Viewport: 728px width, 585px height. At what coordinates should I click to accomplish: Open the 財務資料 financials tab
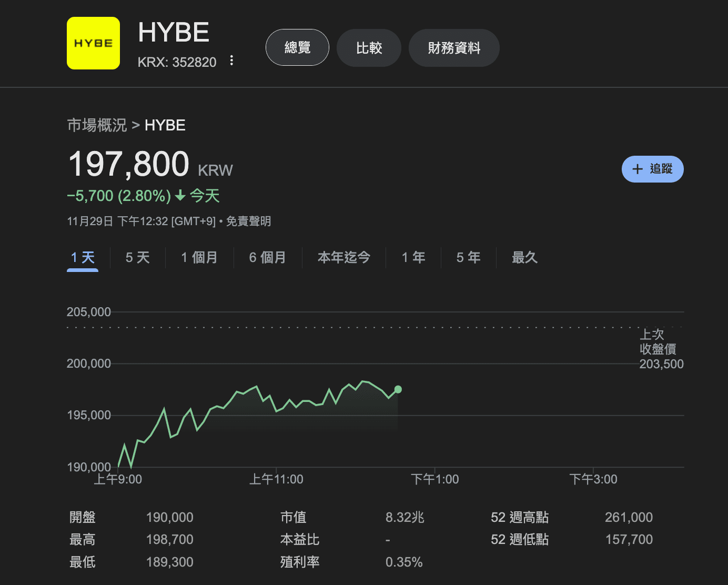point(454,48)
